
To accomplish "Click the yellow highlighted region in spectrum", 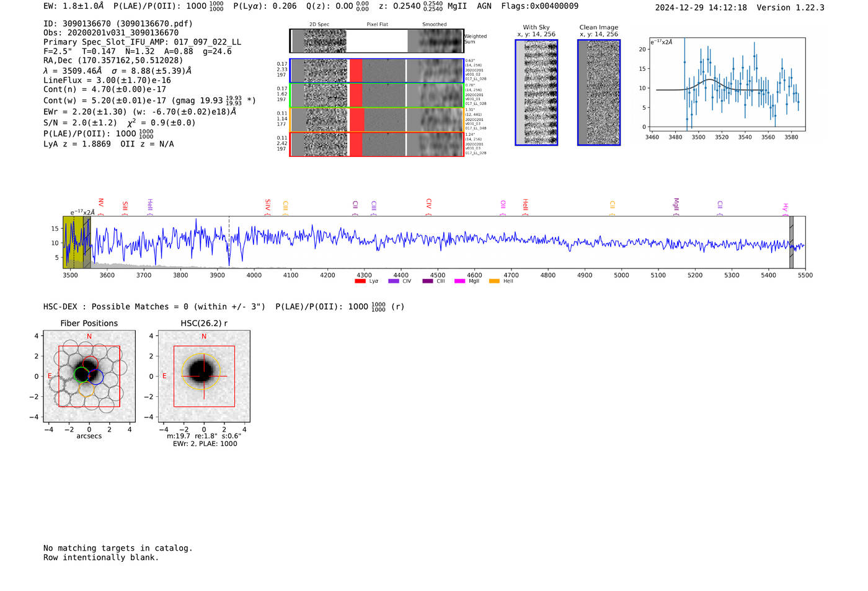I will click(x=73, y=242).
